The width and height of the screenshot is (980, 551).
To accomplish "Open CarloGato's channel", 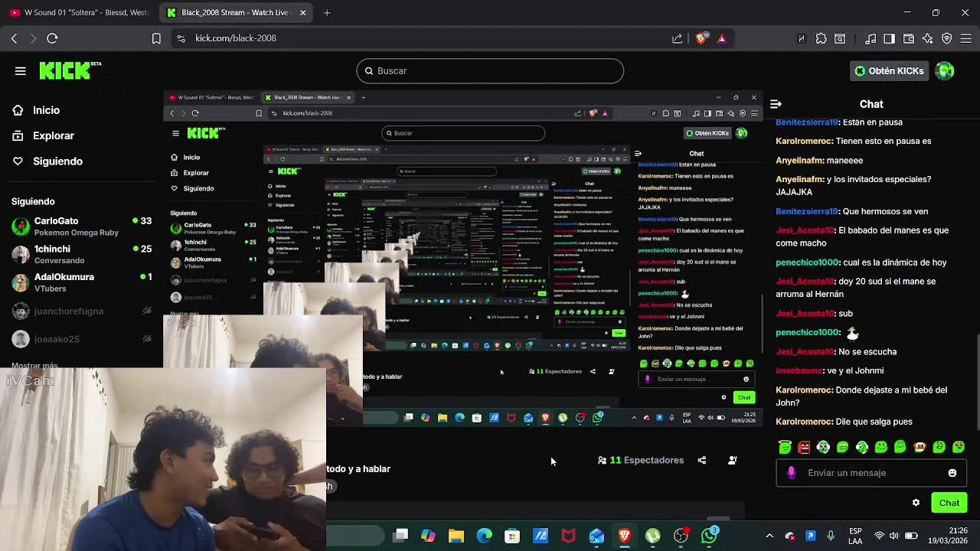I will coord(81,227).
